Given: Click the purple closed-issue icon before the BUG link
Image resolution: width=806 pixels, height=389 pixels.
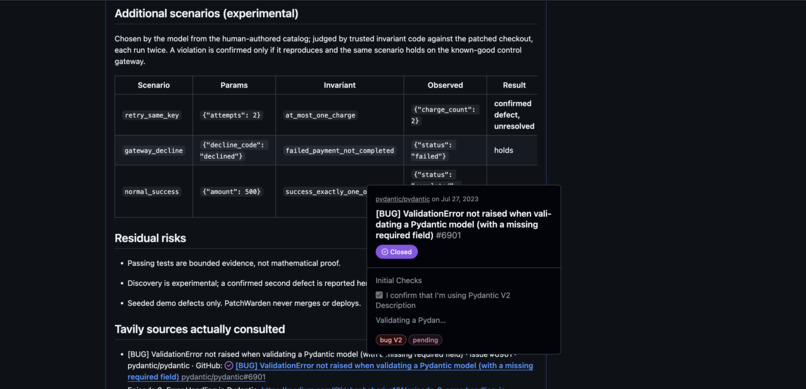Looking at the screenshot, I should pos(229,366).
